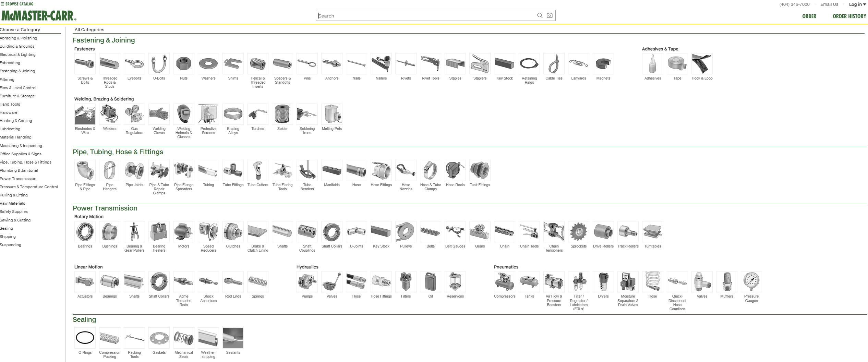The image size is (868, 362).
Task: Click the McMaster-Carr logo
Action: tap(39, 16)
